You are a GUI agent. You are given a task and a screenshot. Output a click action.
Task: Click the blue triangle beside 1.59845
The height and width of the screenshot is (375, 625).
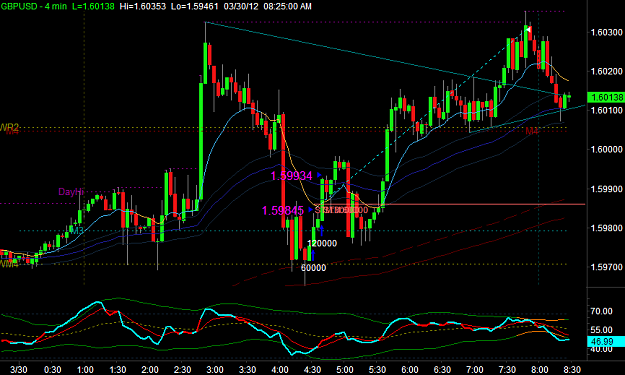pos(311,210)
